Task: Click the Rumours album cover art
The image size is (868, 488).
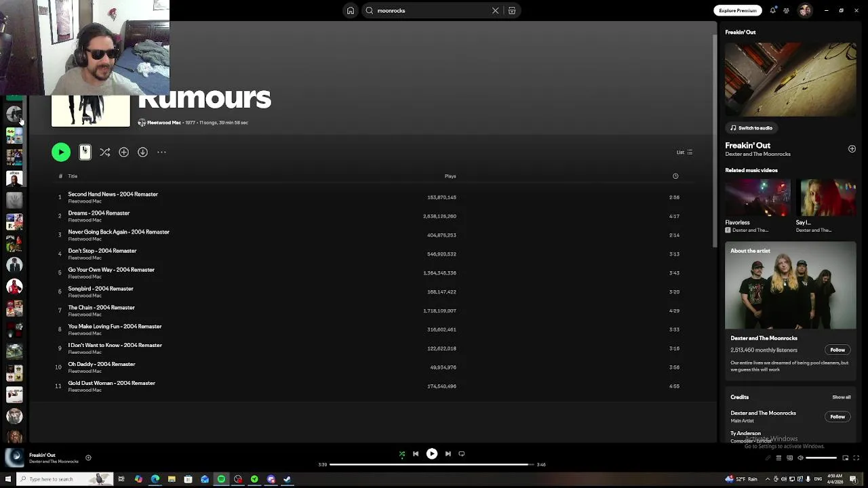Action: [91, 111]
